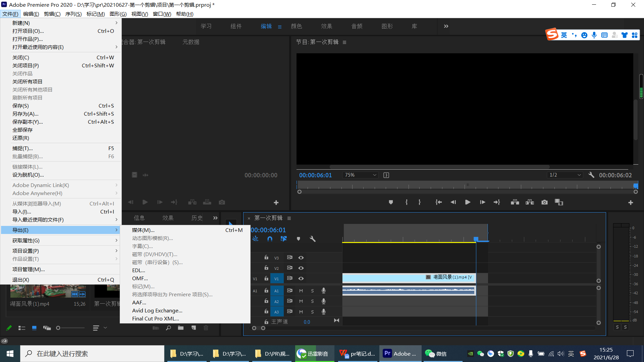The image size is (644, 362).
Task: Open playback resolution 1/2 dropdown
Action: click(565, 175)
